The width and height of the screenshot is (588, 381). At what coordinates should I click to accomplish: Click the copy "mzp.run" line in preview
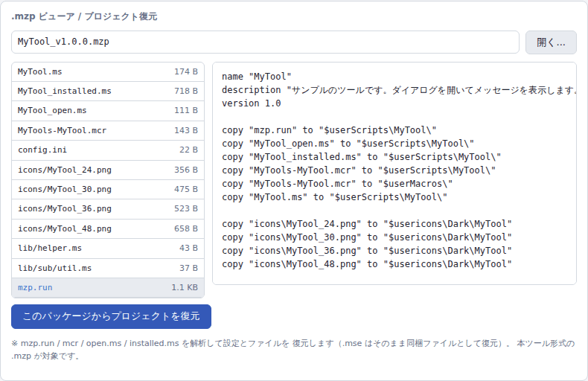tap(329, 130)
